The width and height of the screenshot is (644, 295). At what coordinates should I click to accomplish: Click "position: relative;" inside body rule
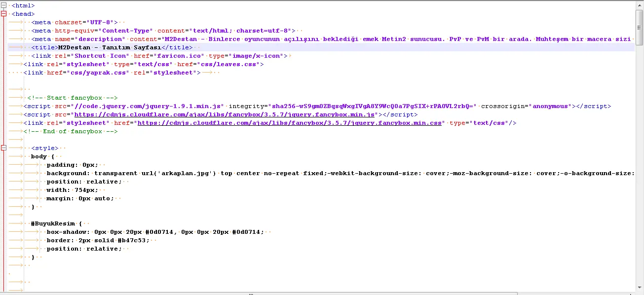coord(84,182)
